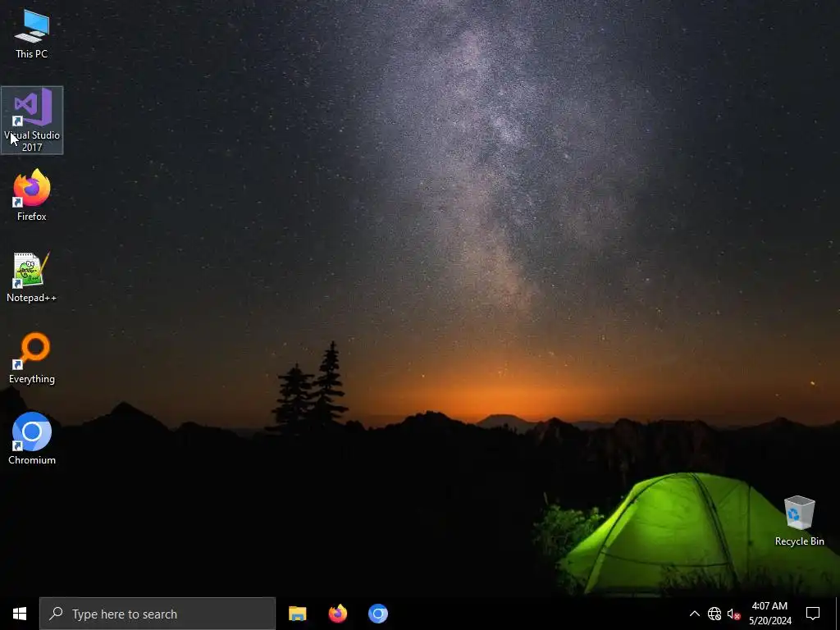Select the Notepad++ desktop shortcut
840x630 pixels.
(x=32, y=277)
